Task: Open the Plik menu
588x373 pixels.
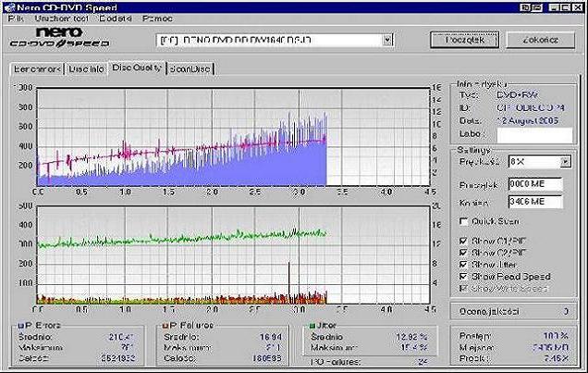Action: [16, 19]
